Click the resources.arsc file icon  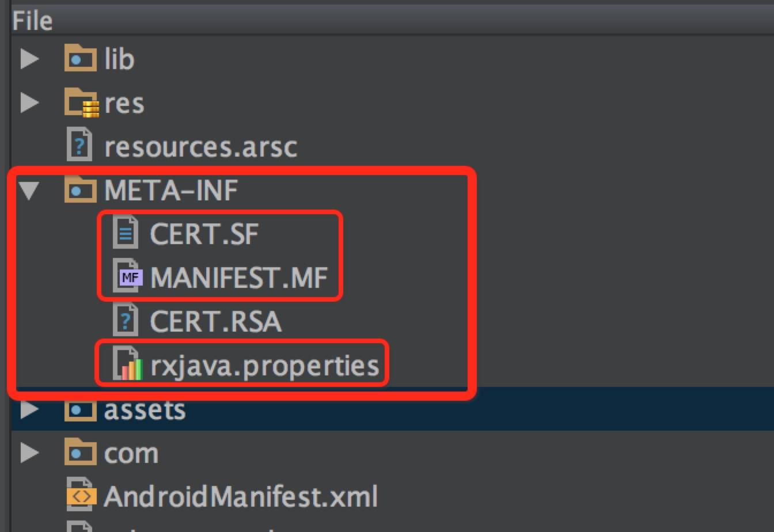coord(79,146)
